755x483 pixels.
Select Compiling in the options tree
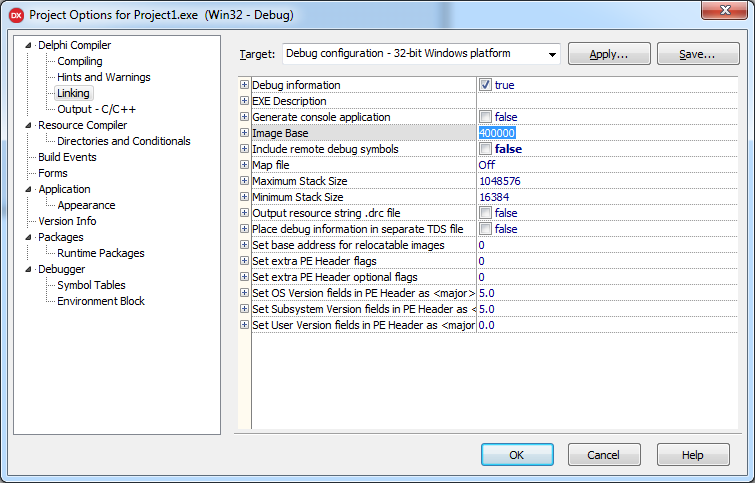point(80,61)
